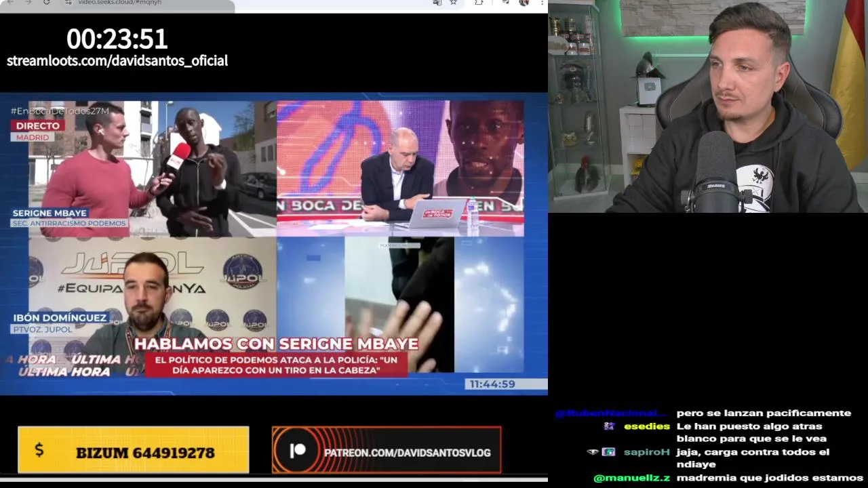Click the #EquiparacionYA backdrop hashtag
The width and height of the screenshot is (868, 488).
pos(132,288)
